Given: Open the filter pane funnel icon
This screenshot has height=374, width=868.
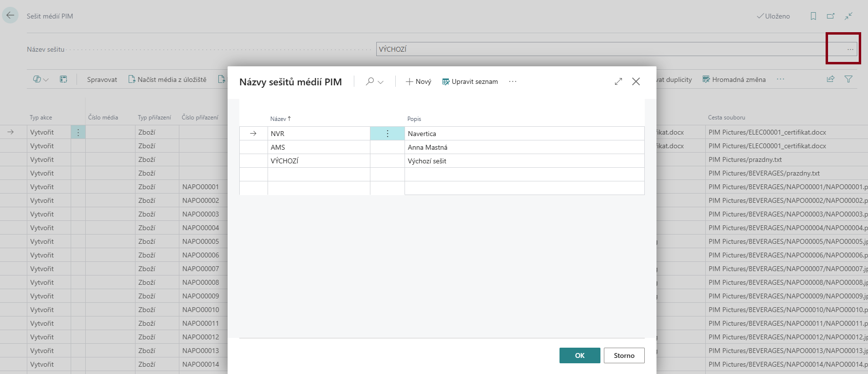Looking at the screenshot, I should click(849, 79).
